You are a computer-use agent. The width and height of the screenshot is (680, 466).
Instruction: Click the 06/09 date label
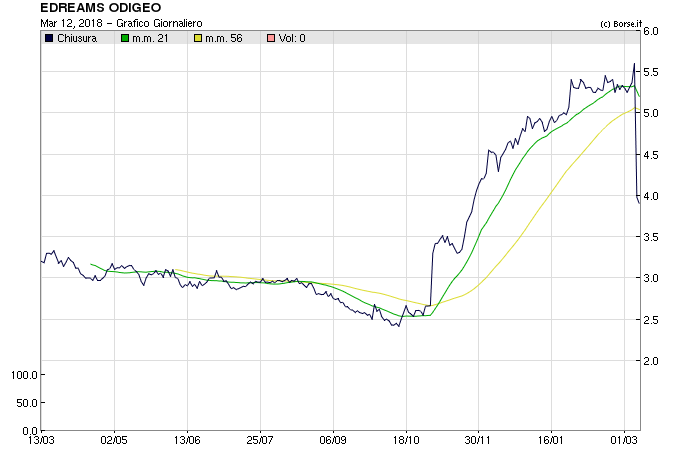[x=333, y=440]
